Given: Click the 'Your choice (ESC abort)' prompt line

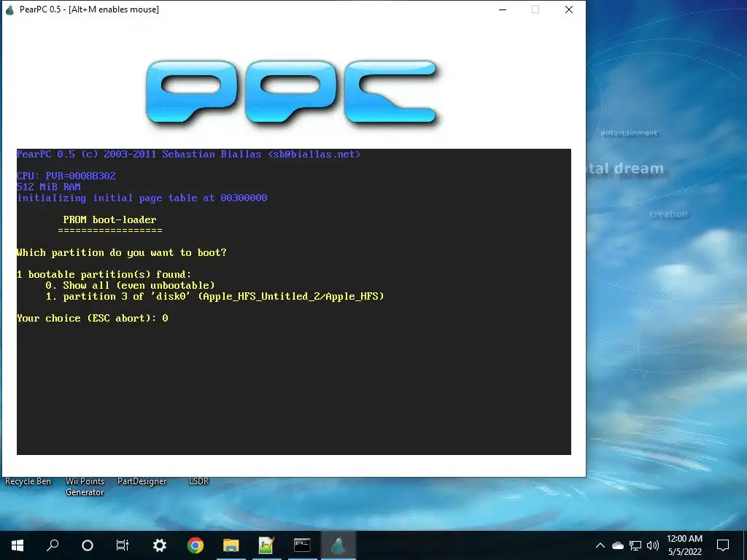Looking at the screenshot, I should pos(93,318).
